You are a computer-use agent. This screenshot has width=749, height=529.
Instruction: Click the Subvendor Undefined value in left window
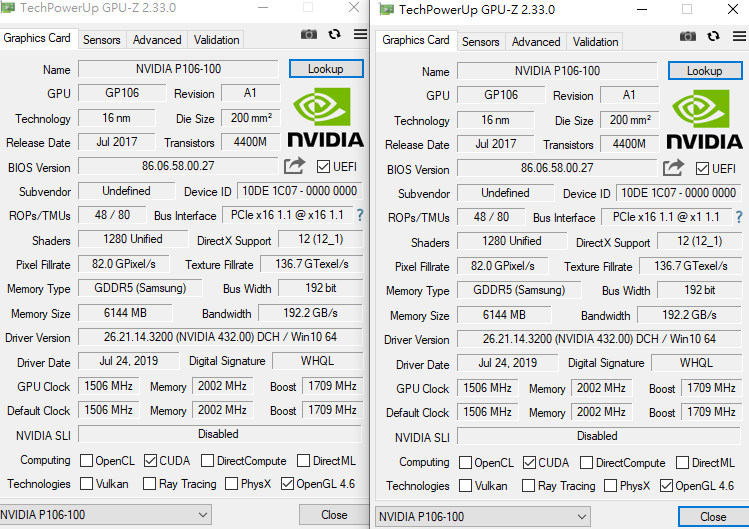[126, 191]
